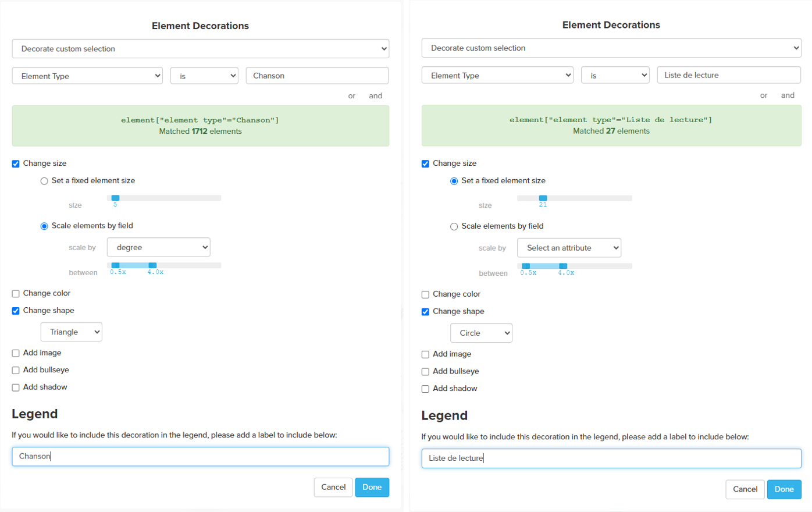Open the 'Select an attribute' dropdown

click(569, 248)
